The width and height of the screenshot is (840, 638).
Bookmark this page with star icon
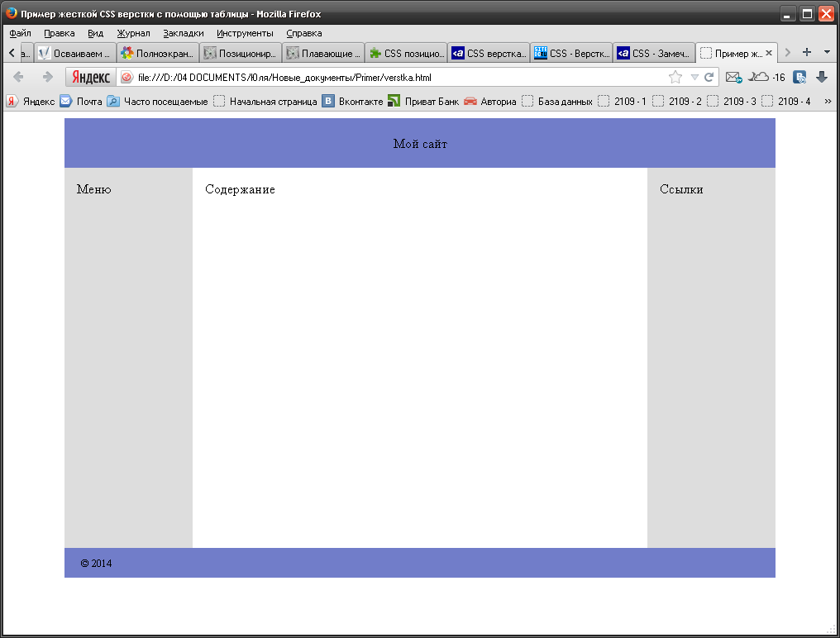pyautogui.click(x=675, y=77)
